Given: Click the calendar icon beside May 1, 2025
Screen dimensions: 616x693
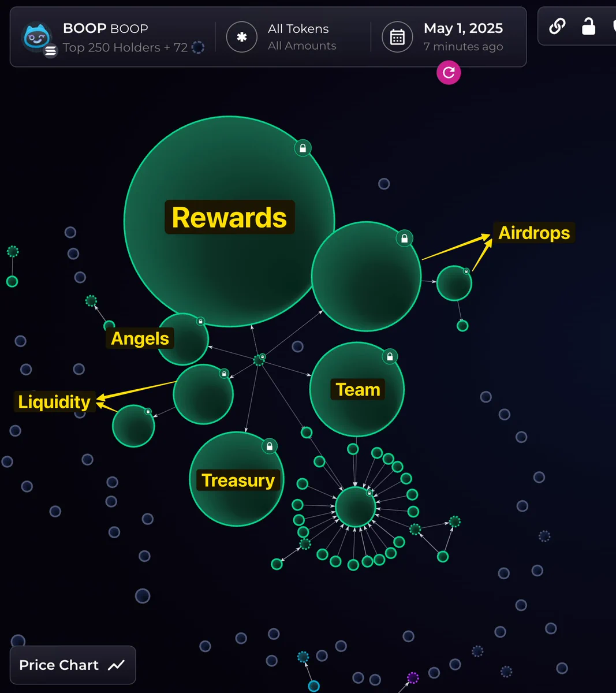Looking at the screenshot, I should (398, 37).
